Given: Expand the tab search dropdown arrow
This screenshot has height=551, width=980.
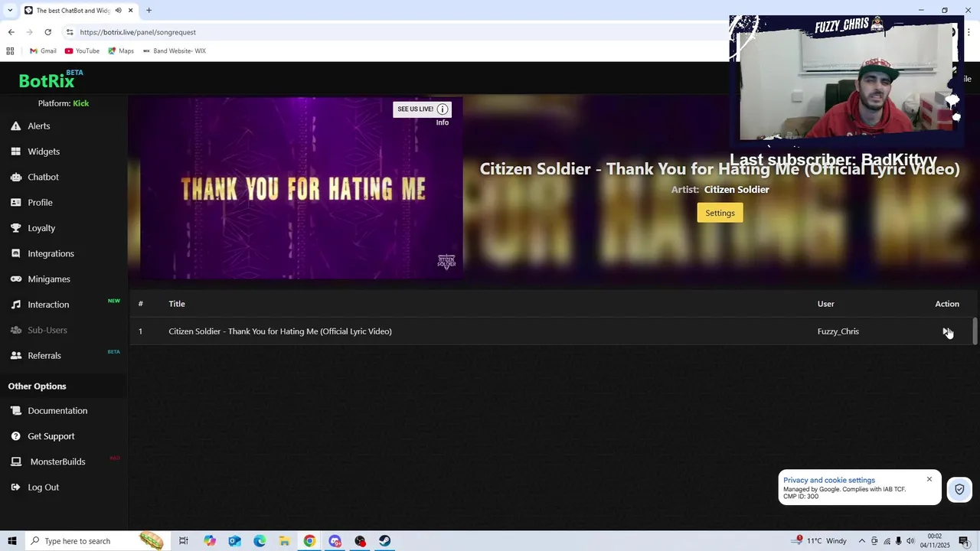Looking at the screenshot, I should click(x=9, y=10).
